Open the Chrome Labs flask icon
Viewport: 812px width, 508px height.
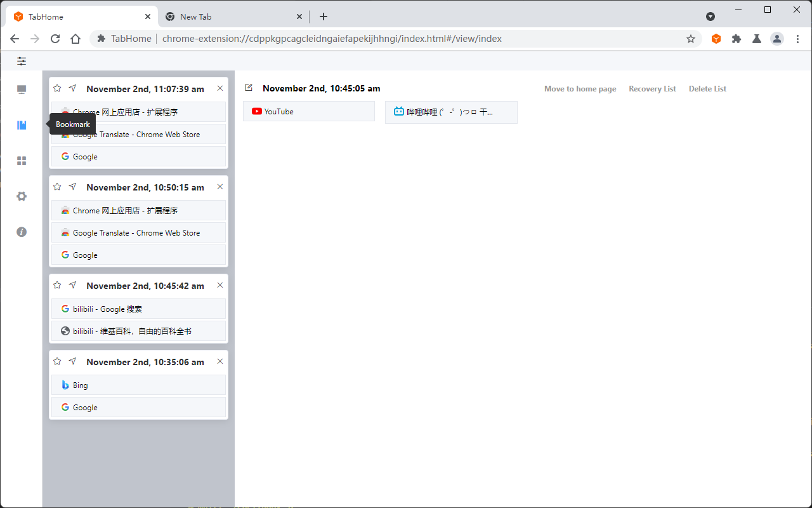pyautogui.click(x=757, y=39)
